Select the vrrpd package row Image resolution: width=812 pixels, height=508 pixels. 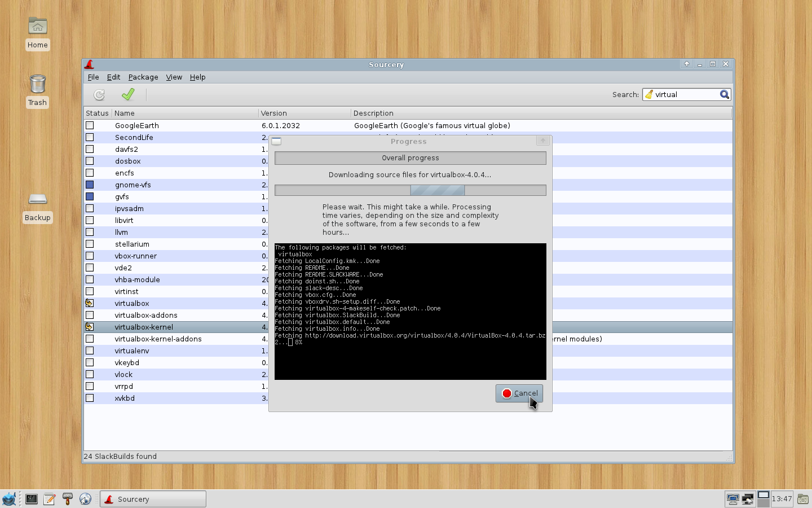click(408, 386)
